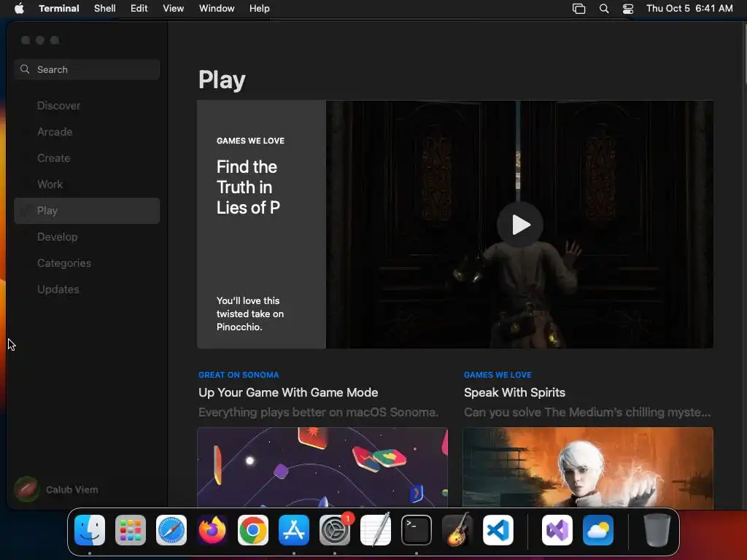The height and width of the screenshot is (560, 747).
Task: Go to the Discover section
Action: (x=87, y=106)
